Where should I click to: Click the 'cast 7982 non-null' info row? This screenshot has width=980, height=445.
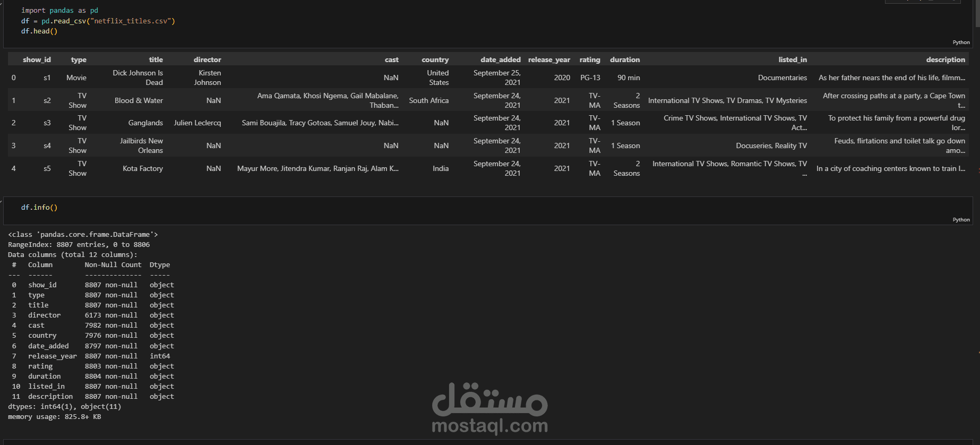coord(93,326)
